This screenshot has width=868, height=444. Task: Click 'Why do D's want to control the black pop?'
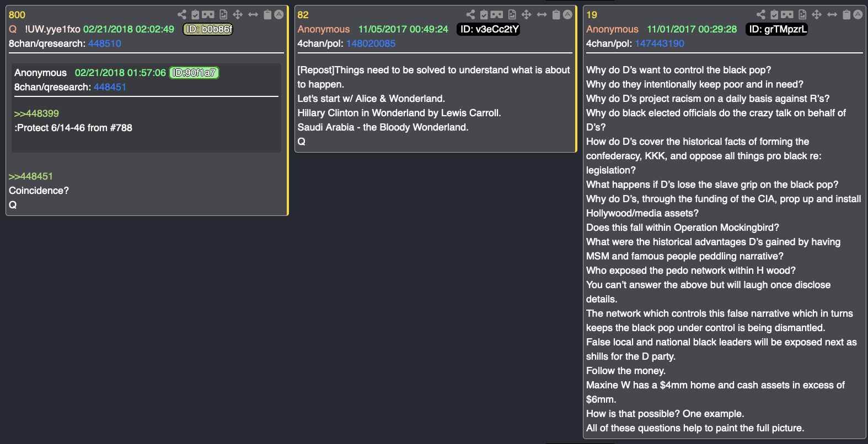click(679, 70)
